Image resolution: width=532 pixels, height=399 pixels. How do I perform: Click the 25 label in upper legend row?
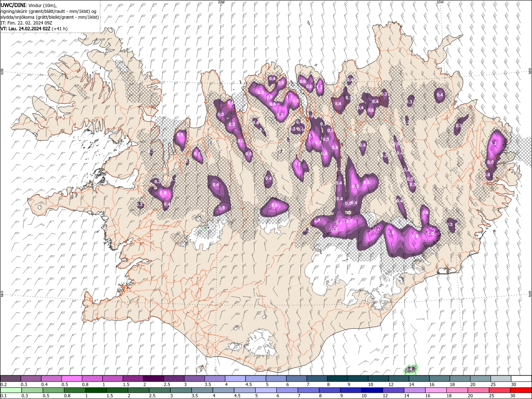pyautogui.click(x=493, y=384)
